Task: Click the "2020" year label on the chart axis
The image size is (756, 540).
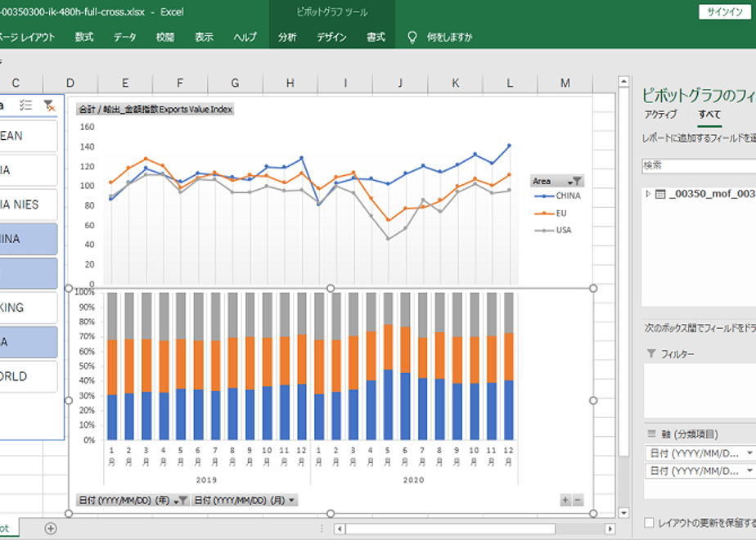Action: 414,480
